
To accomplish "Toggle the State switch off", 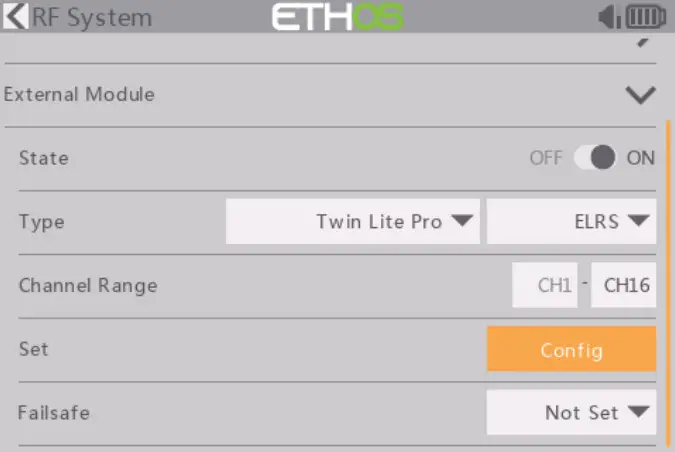I will 597,158.
